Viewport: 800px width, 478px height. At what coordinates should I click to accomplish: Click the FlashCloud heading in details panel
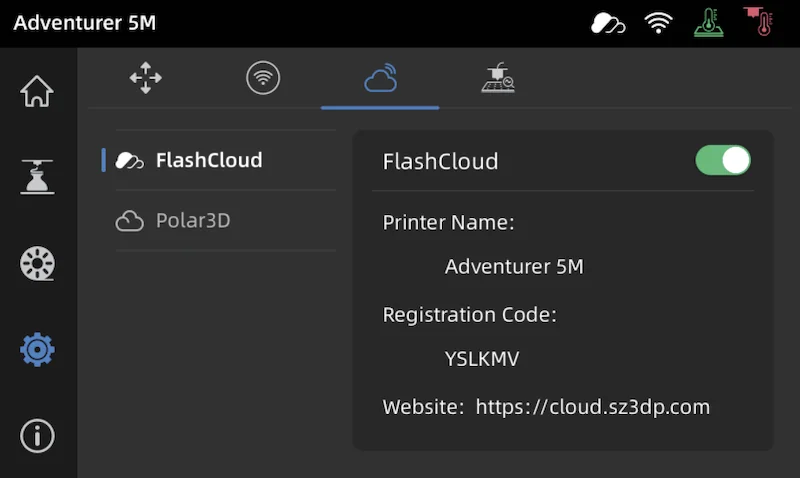click(440, 161)
